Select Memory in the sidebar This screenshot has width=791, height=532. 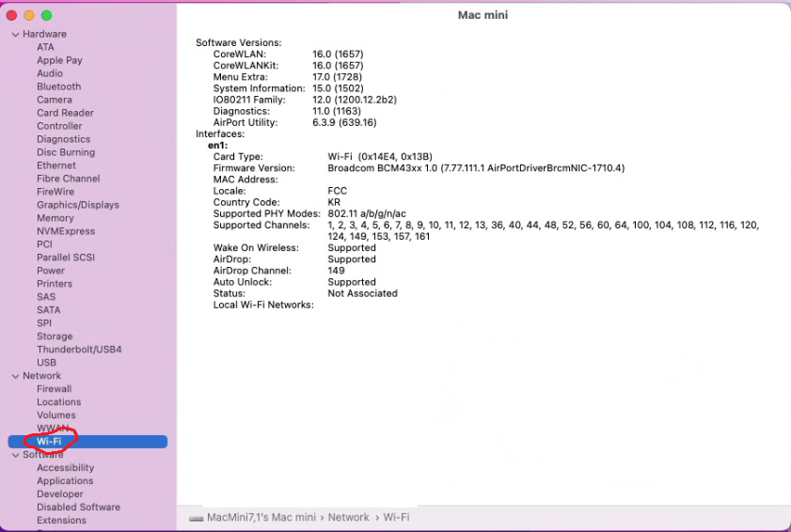pos(55,218)
